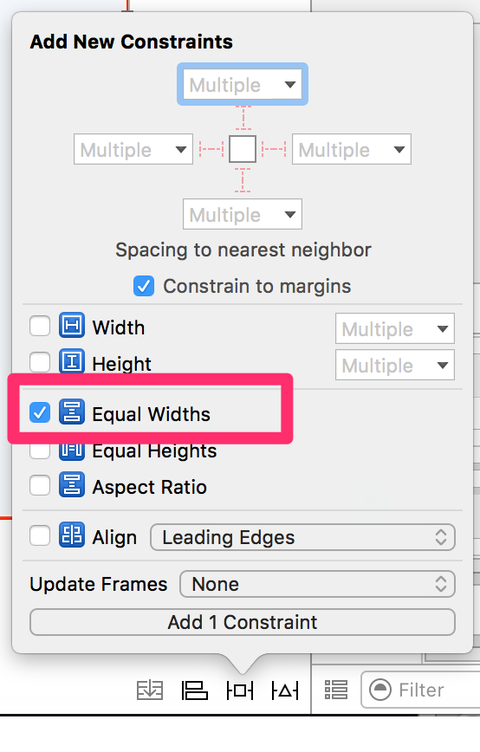
Task: Open the Align constraints tool
Action: point(195,691)
